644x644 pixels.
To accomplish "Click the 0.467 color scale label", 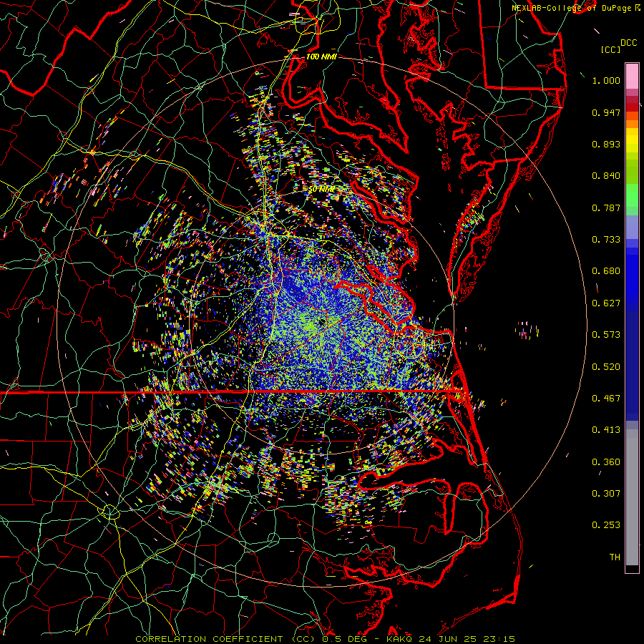I will [606, 399].
